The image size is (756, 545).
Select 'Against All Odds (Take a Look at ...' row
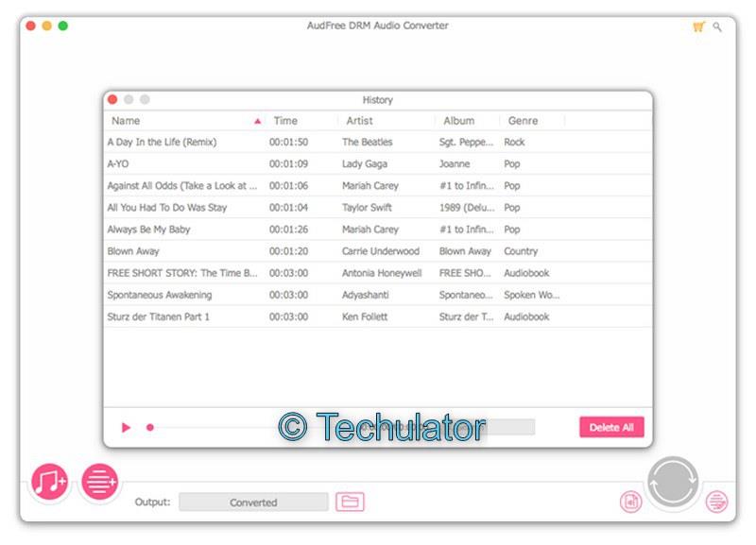[377, 185]
